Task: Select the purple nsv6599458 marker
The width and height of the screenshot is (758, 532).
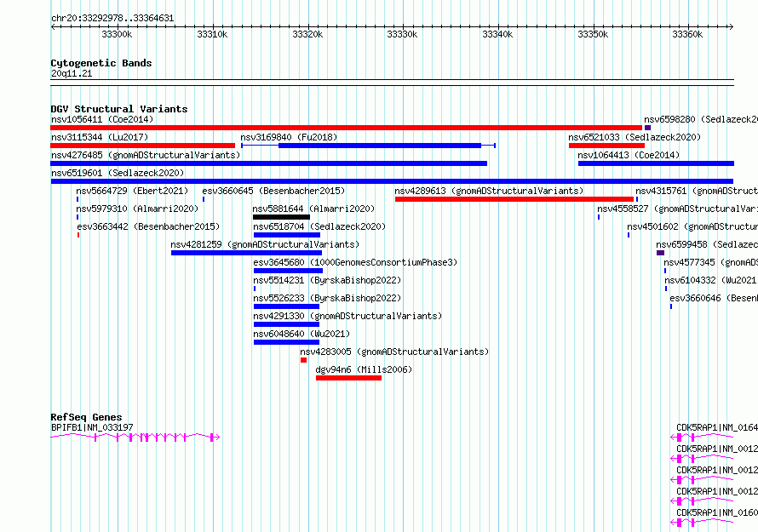Action: pyautogui.click(x=660, y=253)
